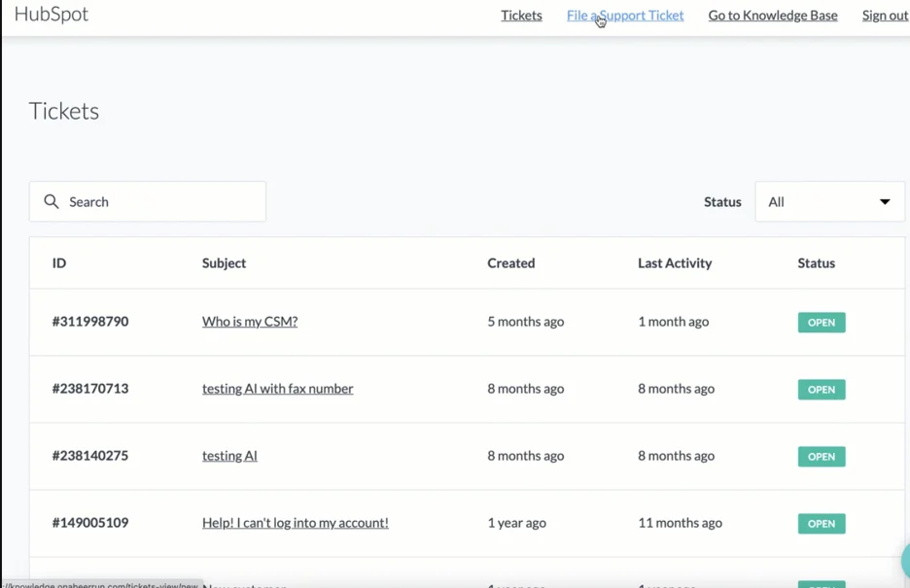Image resolution: width=910 pixels, height=588 pixels.
Task: Open the Status filter dropdown
Action: tap(828, 201)
